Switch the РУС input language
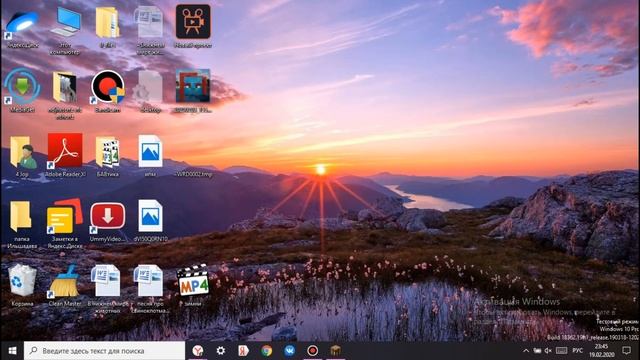The height and width of the screenshot is (360, 640). [578, 351]
